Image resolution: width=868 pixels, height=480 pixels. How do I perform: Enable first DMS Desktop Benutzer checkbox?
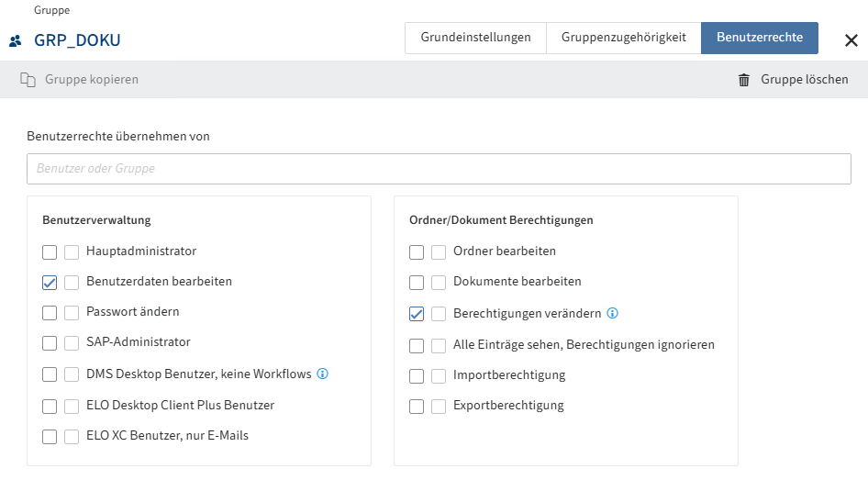[50, 374]
